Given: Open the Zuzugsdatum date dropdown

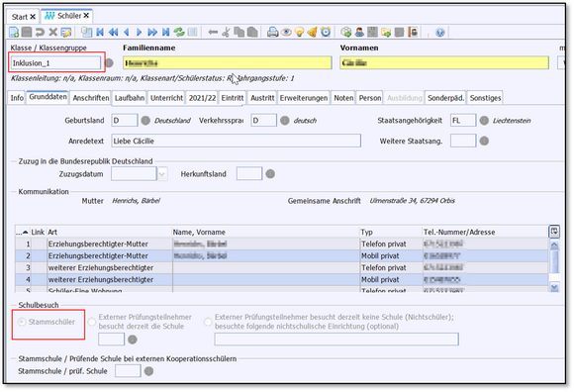Looking at the screenshot, I should pyautogui.click(x=162, y=174).
